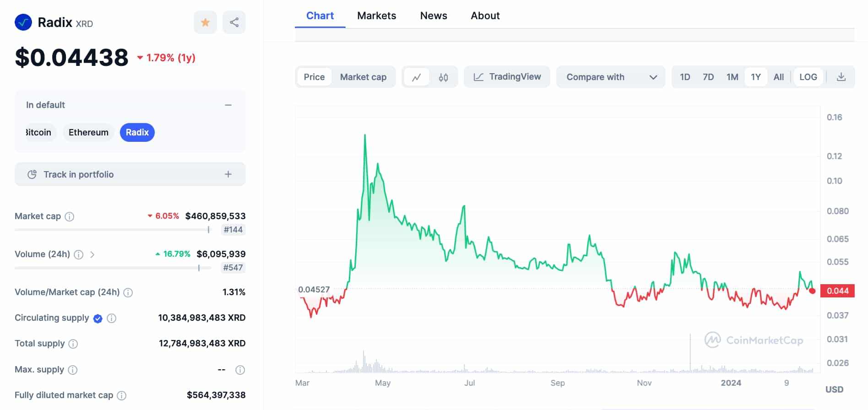Click the star watchlist icon
The height and width of the screenshot is (410, 868).
205,22
